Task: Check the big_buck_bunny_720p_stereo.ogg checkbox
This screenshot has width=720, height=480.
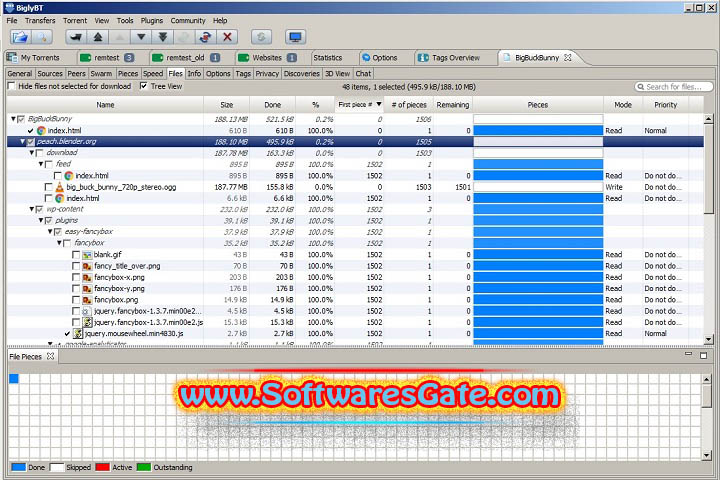Action: pos(48,187)
